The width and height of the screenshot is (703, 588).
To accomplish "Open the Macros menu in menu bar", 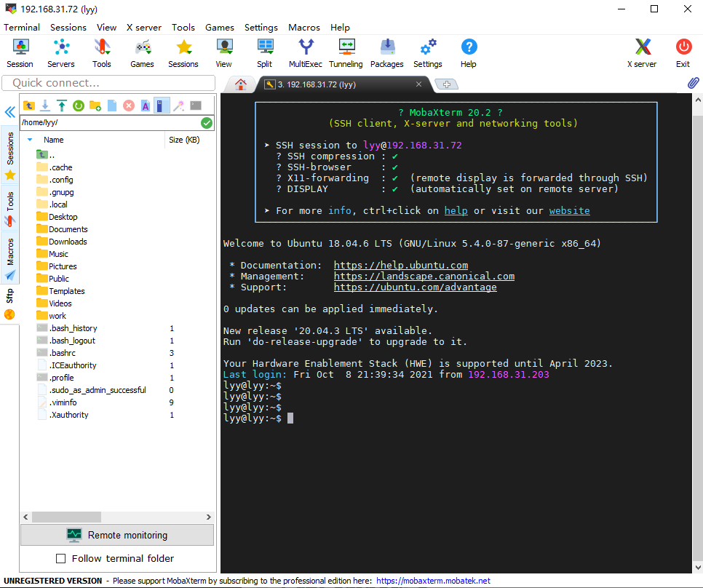I will pos(304,28).
